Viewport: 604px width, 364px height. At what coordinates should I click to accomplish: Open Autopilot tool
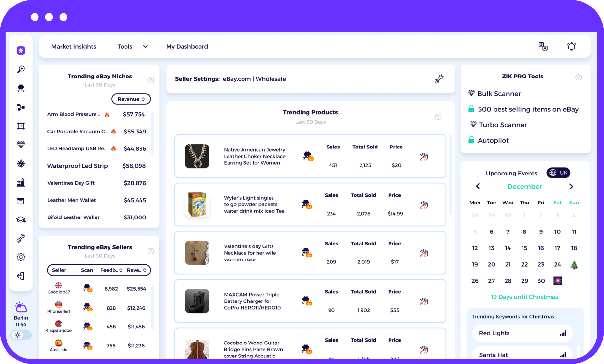point(493,141)
